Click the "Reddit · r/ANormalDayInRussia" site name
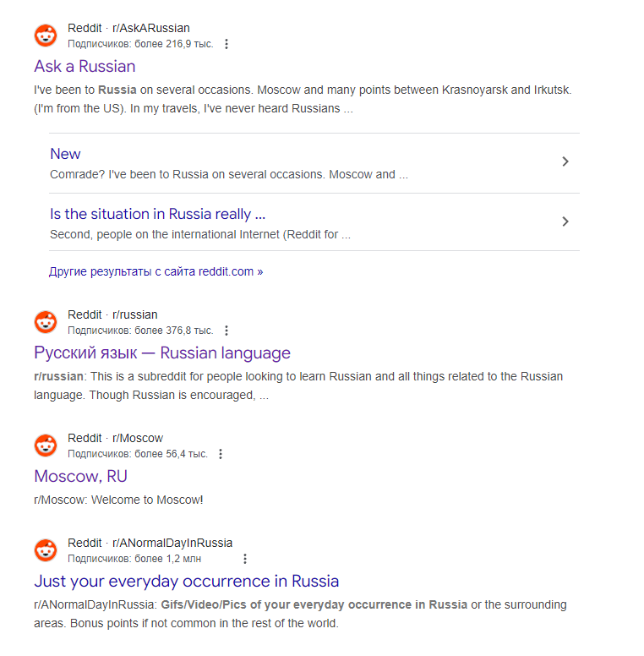 click(150, 543)
